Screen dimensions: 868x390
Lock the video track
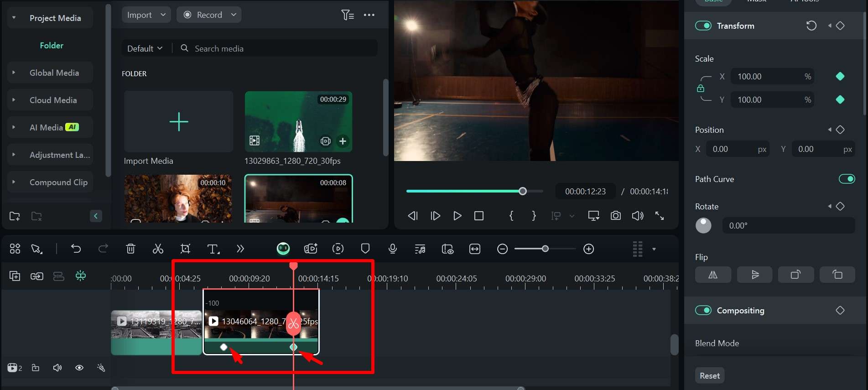tap(36, 368)
